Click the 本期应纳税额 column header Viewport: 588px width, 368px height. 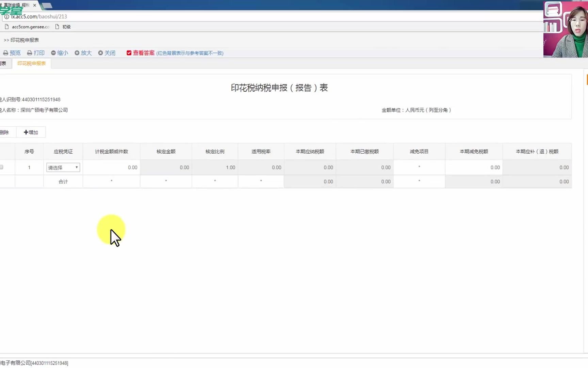point(310,152)
